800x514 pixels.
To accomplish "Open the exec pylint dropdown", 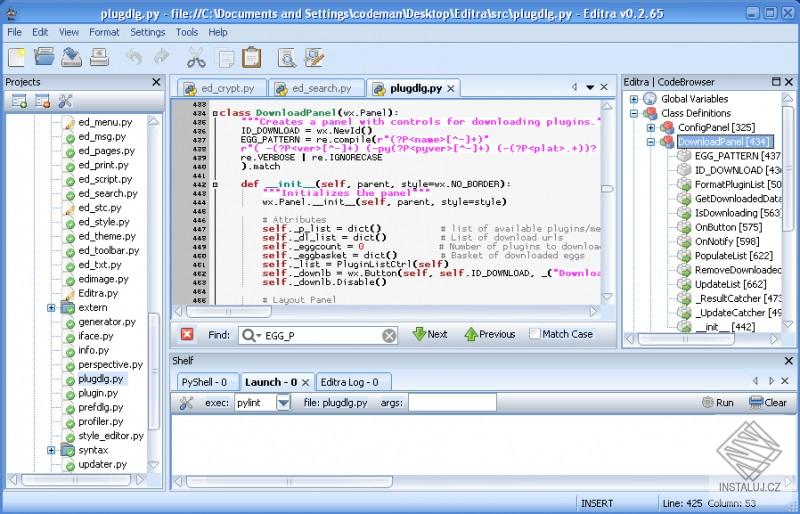I will 283,403.
